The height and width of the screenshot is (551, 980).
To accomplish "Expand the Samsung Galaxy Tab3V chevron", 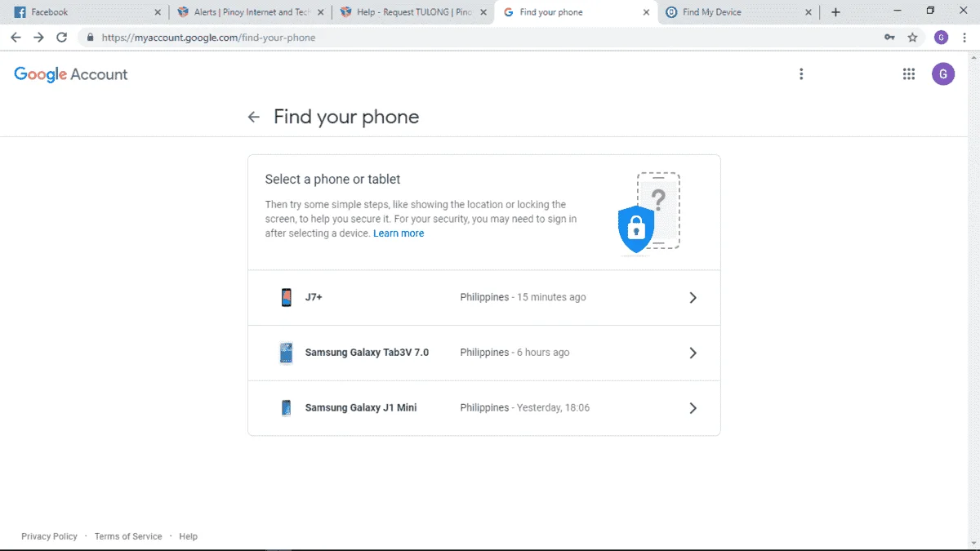I will [693, 353].
